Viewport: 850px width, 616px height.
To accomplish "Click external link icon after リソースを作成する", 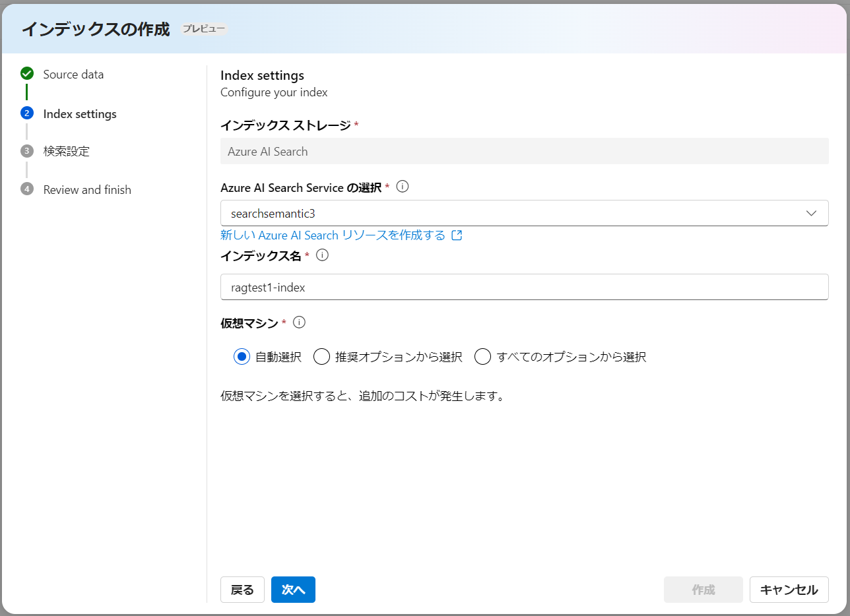I will click(457, 235).
